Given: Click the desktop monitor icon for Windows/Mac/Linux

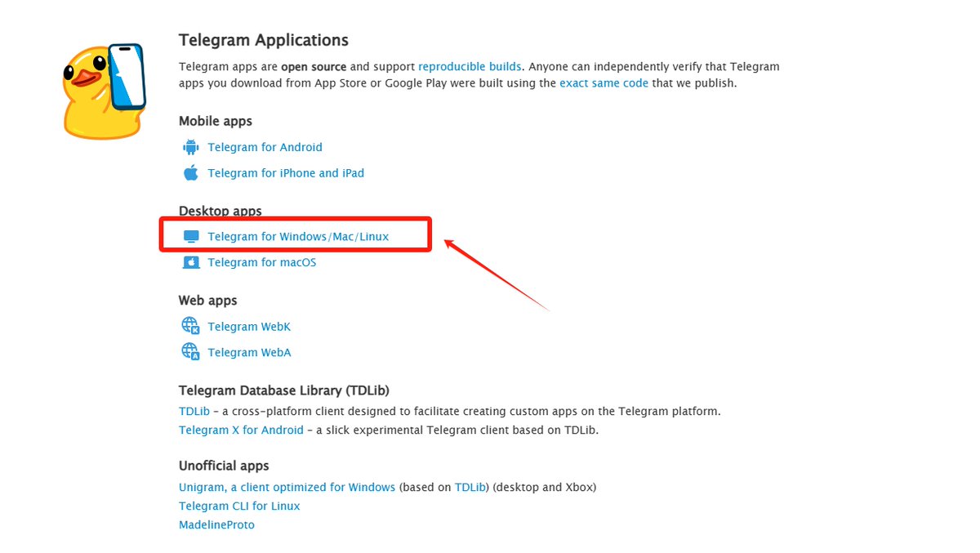Looking at the screenshot, I should (191, 237).
